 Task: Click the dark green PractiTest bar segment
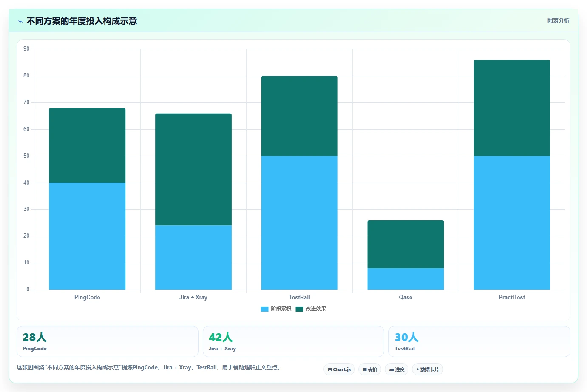point(512,108)
